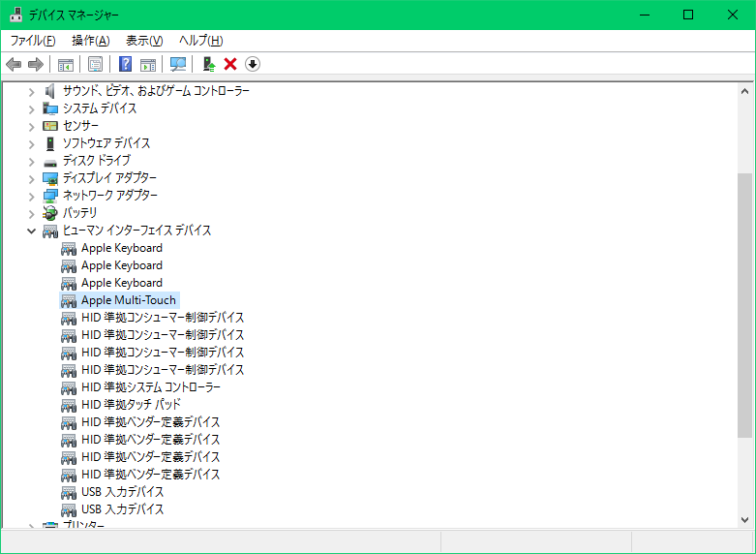Scan for hardware changes via monitor icon

pyautogui.click(x=178, y=64)
